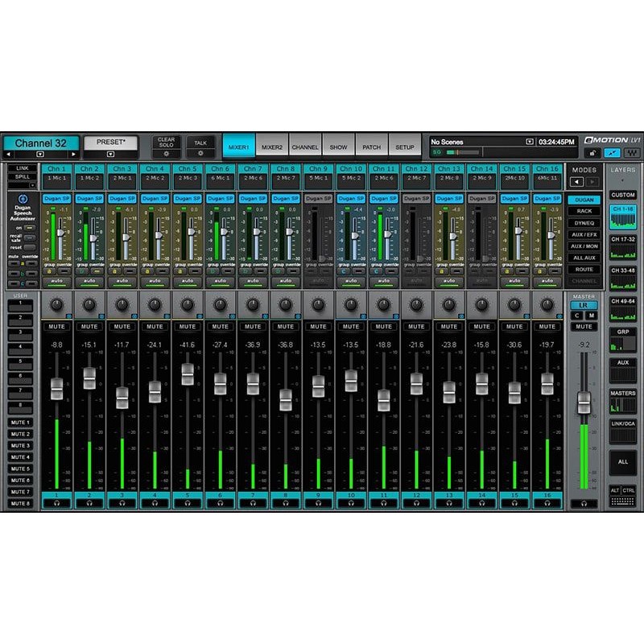Click the Dugan Speech Automixer logo icon
The height and width of the screenshot is (644, 644).
coord(23,198)
